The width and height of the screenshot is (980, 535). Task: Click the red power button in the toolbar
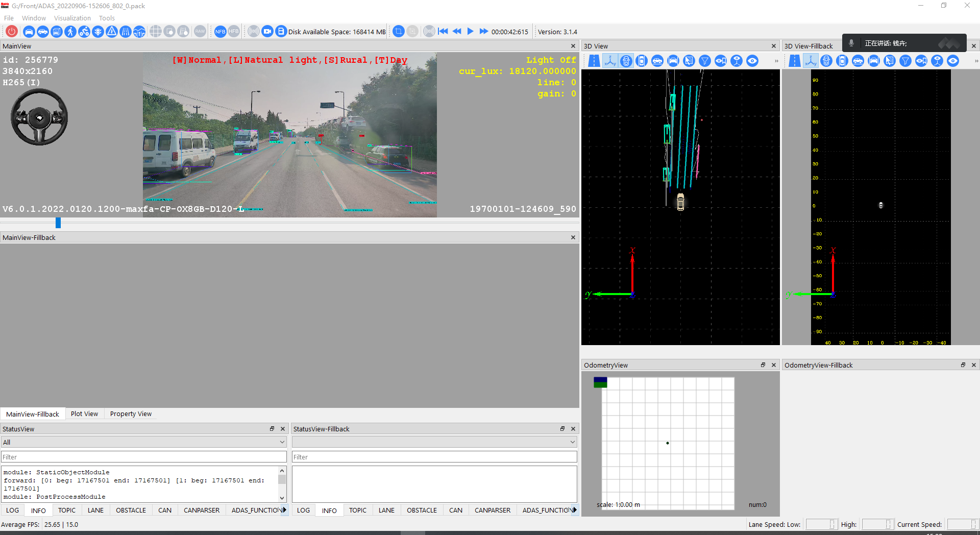(x=12, y=32)
